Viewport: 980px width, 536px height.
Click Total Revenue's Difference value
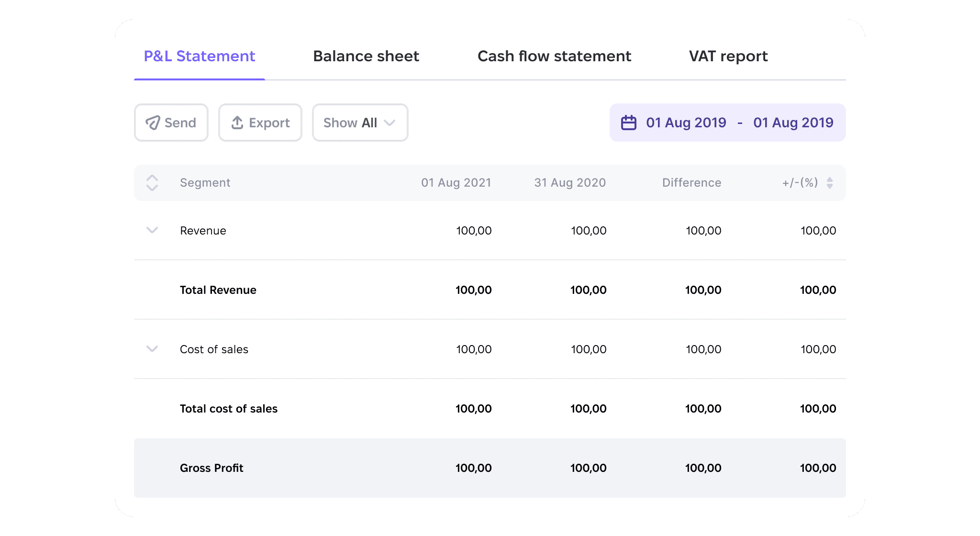[x=703, y=290]
